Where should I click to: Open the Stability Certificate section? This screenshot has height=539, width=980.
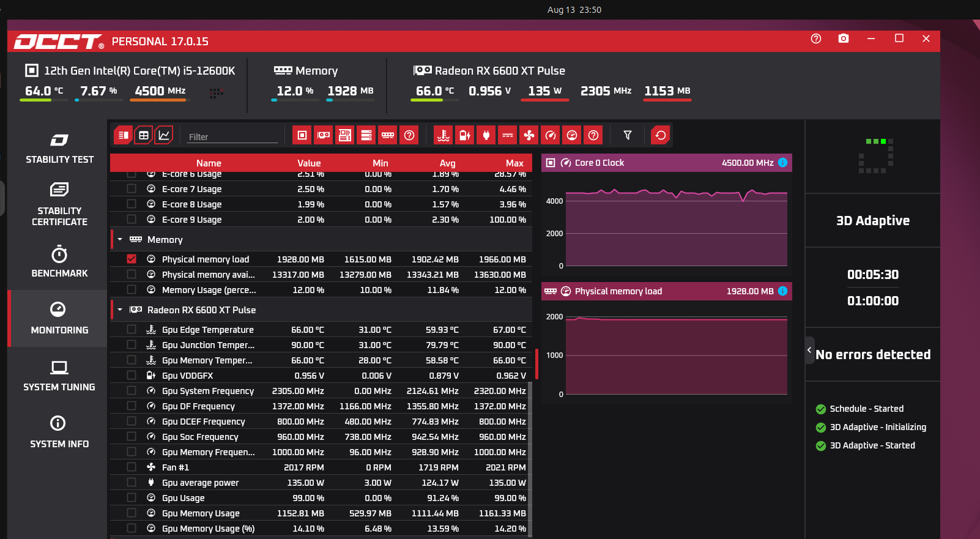coord(59,204)
